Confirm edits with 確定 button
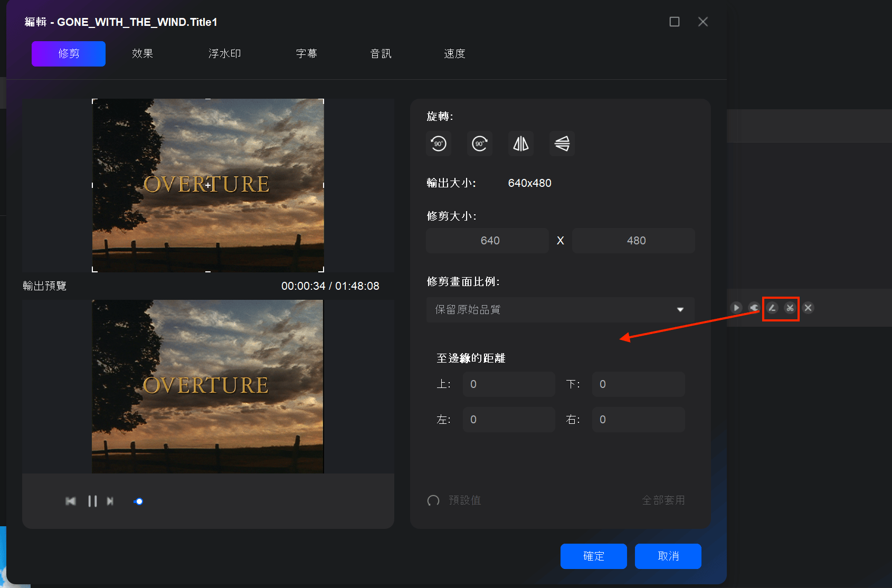This screenshot has width=892, height=588. [x=594, y=556]
